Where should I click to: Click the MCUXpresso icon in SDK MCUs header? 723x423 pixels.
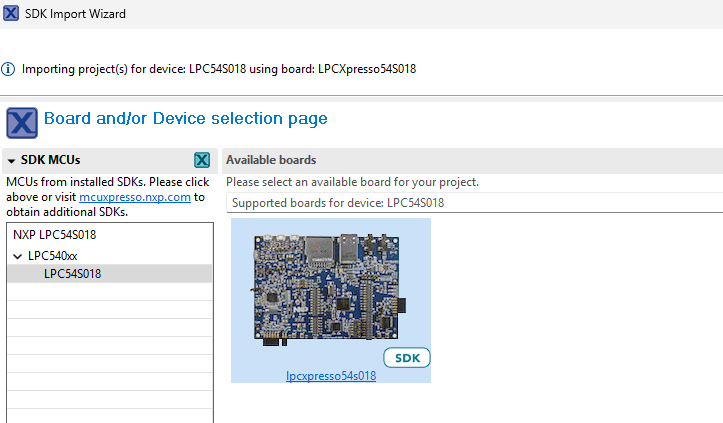point(201,160)
